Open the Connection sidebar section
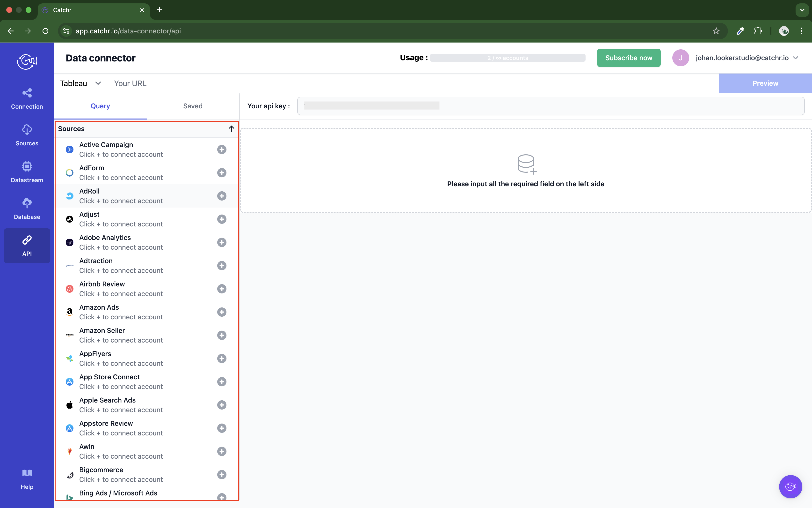The height and width of the screenshot is (508, 812). (27, 99)
